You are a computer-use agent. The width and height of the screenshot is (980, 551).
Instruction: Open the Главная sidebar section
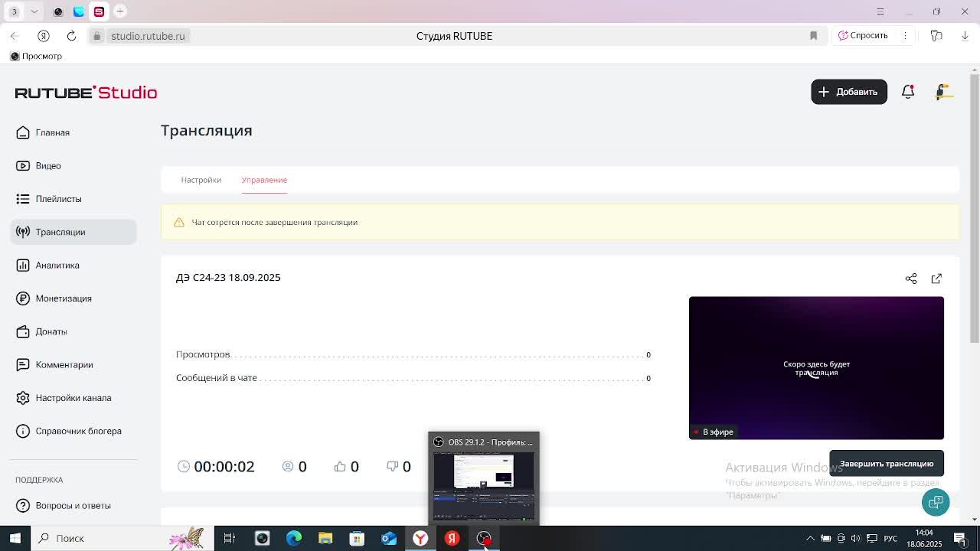73,132
